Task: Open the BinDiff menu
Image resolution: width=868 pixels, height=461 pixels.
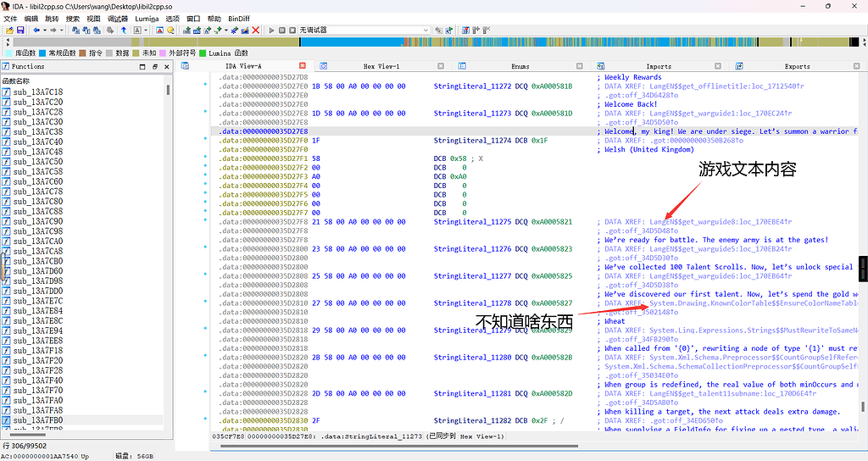Action: point(239,19)
